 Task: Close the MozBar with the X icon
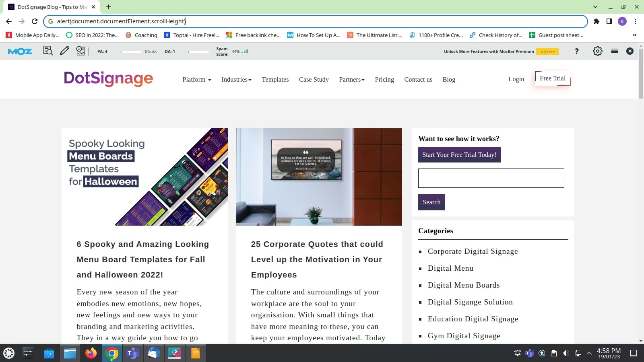tap(630, 51)
